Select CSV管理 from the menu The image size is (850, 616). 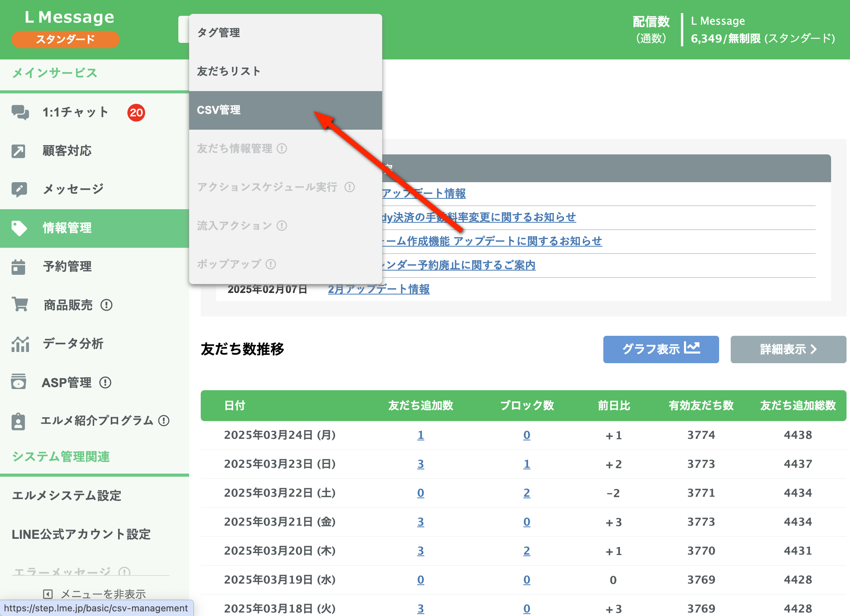219,110
